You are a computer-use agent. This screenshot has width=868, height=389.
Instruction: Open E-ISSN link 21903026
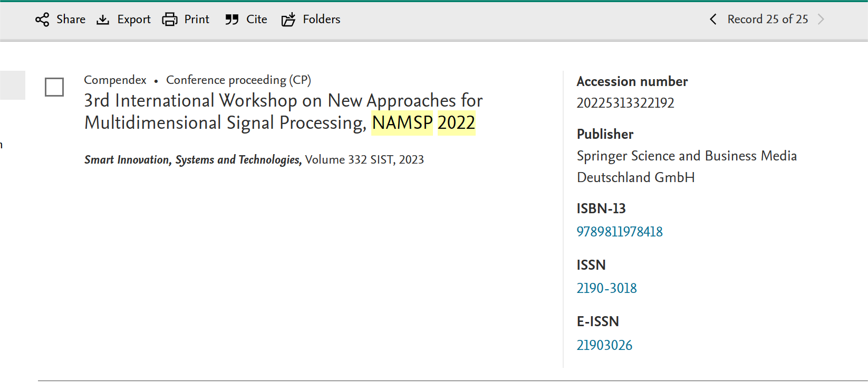[604, 345]
